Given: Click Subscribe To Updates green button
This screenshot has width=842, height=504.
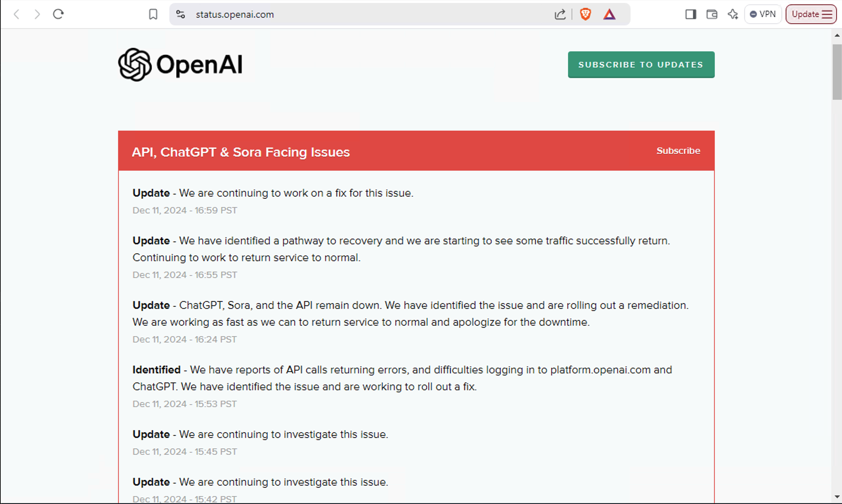Looking at the screenshot, I should tap(641, 65).
